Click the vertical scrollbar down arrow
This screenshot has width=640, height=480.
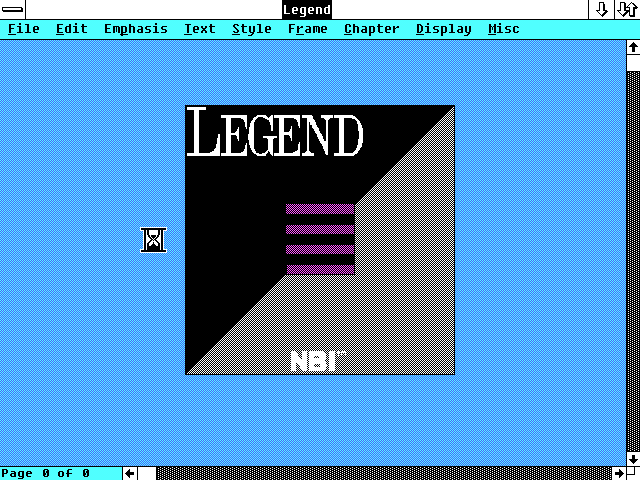pos(633,459)
